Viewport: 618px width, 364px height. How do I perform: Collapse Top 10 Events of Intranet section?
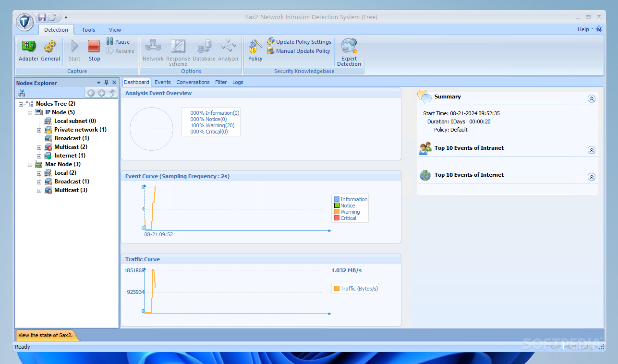[591, 150]
